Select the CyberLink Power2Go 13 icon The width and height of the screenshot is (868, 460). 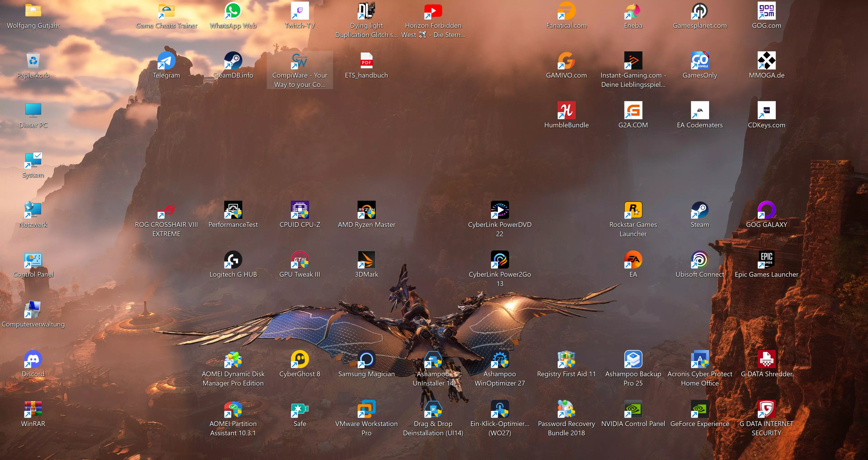pyautogui.click(x=500, y=260)
